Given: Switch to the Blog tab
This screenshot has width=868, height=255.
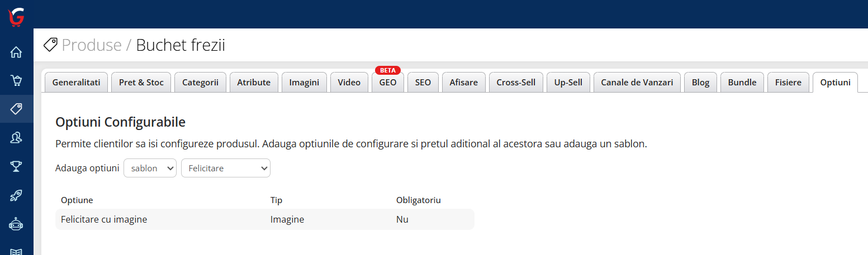Looking at the screenshot, I should (x=700, y=82).
